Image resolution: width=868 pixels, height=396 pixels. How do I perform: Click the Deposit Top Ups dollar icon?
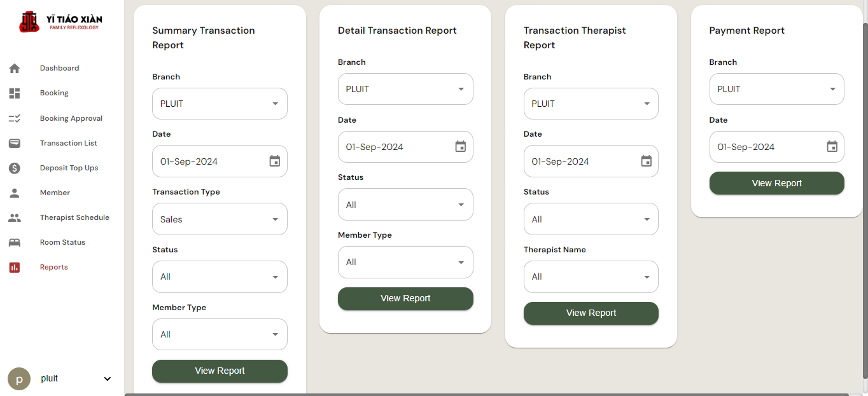[x=15, y=168]
